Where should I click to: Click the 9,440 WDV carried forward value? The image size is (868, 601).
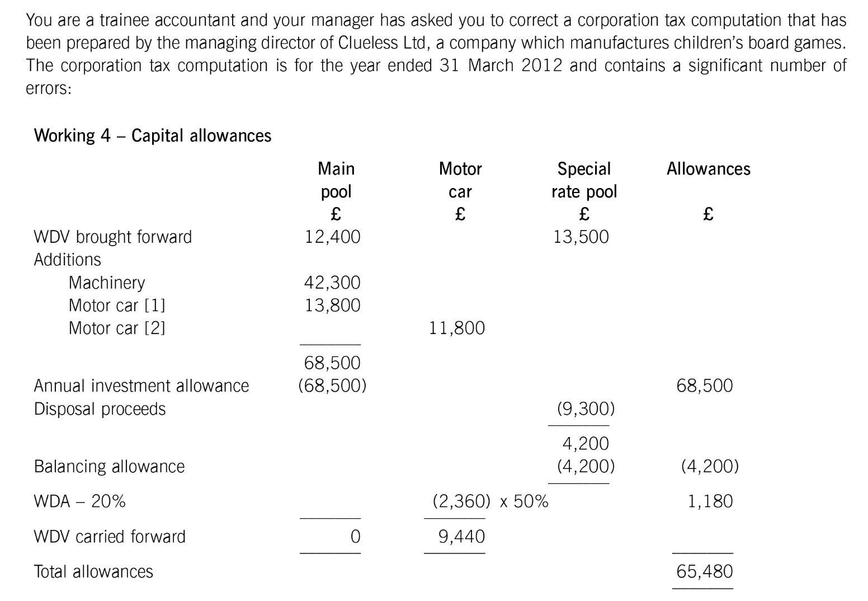pyautogui.click(x=461, y=537)
